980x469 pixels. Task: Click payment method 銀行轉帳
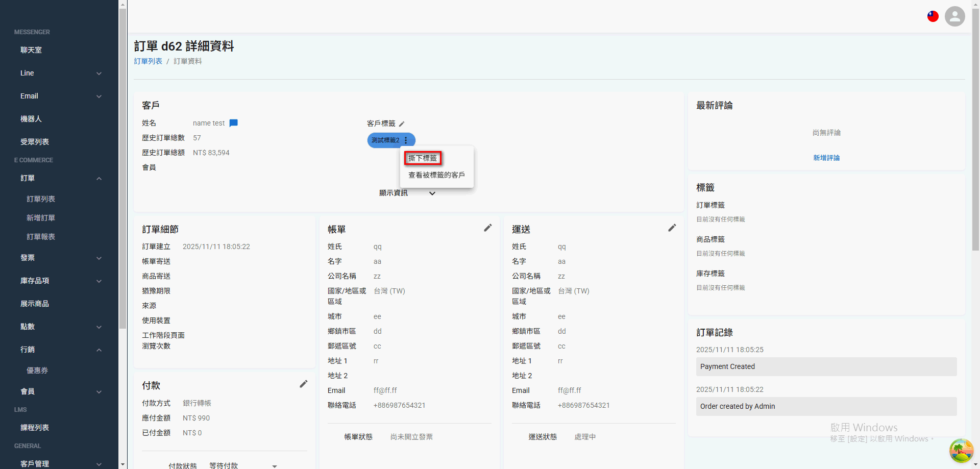pos(197,403)
